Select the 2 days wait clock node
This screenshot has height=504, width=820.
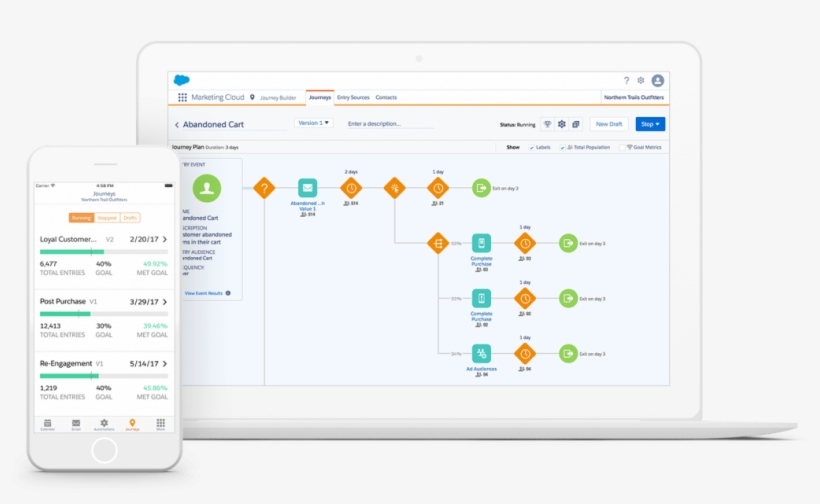coord(351,188)
